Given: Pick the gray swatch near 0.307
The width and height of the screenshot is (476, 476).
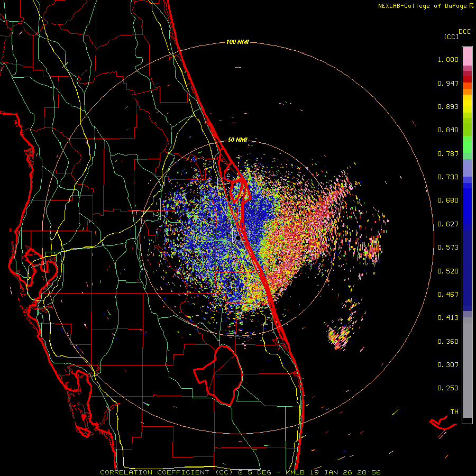Looking at the screenshot, I should pyautogui.click(x=467, y=368).
